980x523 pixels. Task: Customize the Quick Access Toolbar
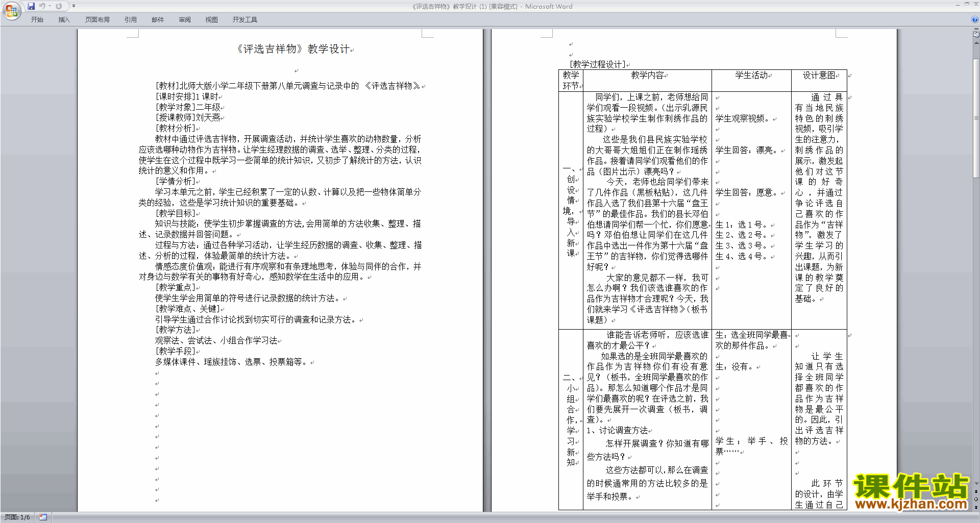click(x=73, y=6)
